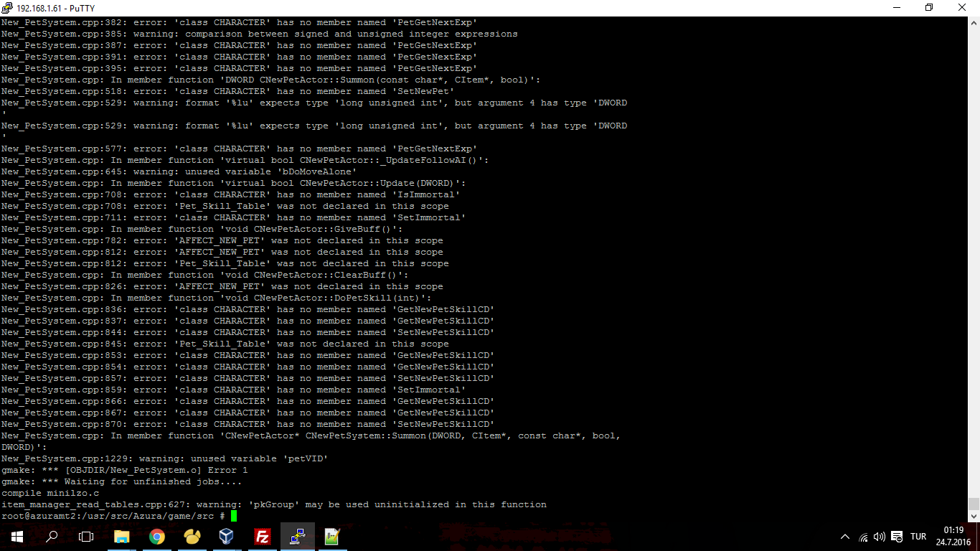Viewport: 980px width, 551px height.
Task: Open the volume speaker tray icon
Action: [880, 537]
